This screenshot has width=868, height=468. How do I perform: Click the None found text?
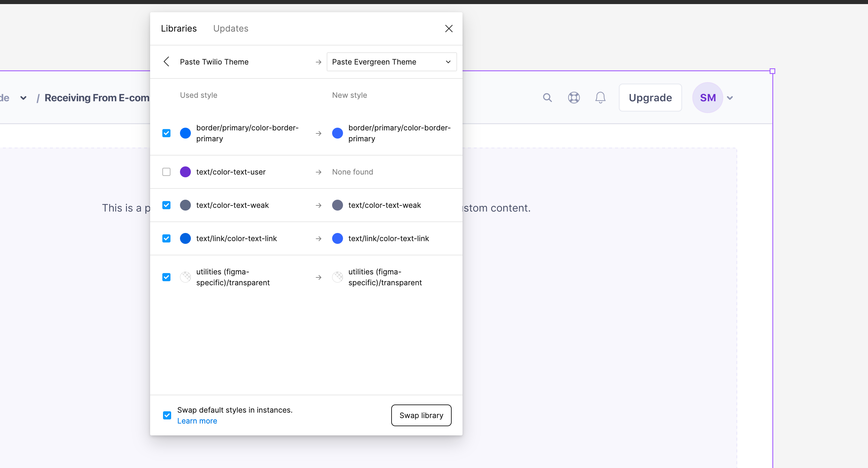tap(352, 172)
